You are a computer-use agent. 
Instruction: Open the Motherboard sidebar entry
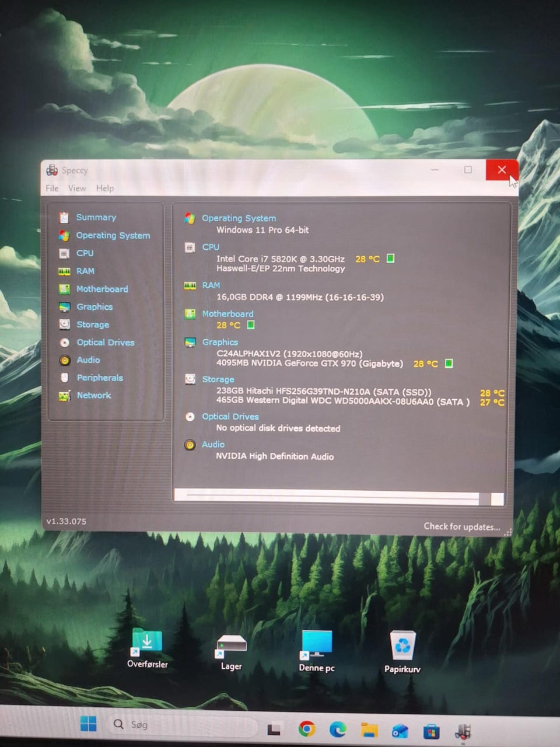point(102,289)
